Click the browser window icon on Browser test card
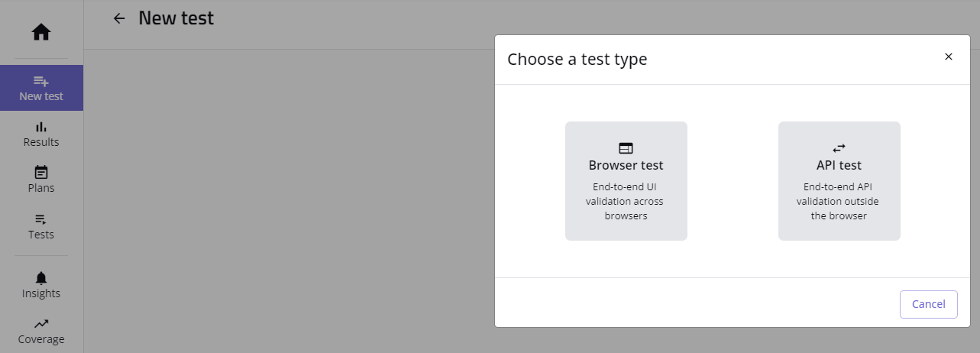The image size is (980, 353). [x=626, y=148]
